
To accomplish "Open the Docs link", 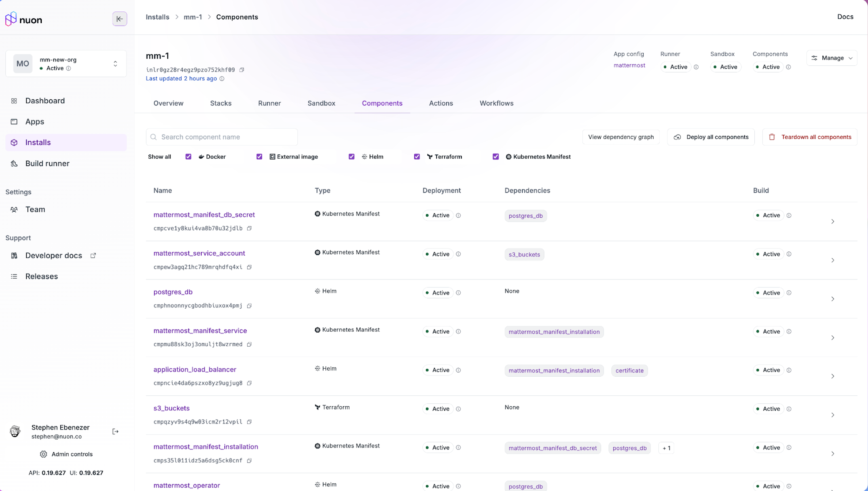I will click(845, 17).
